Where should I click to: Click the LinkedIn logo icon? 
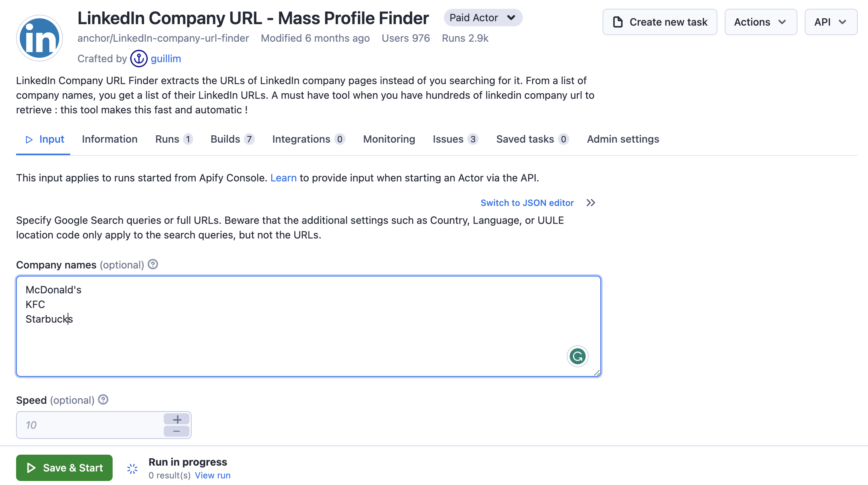[x=39, y=38]
